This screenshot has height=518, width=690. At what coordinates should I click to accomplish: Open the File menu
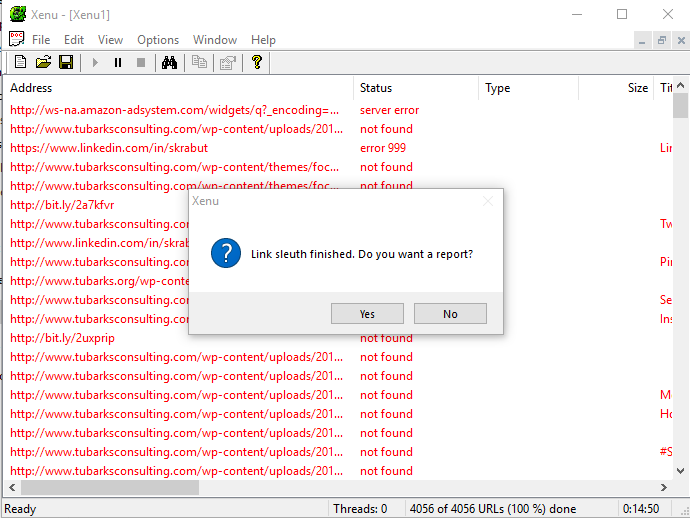click(41, 40)
